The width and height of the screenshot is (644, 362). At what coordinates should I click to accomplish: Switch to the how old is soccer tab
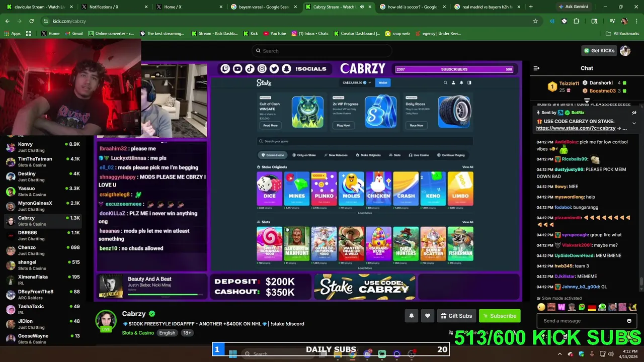(413, 7)
